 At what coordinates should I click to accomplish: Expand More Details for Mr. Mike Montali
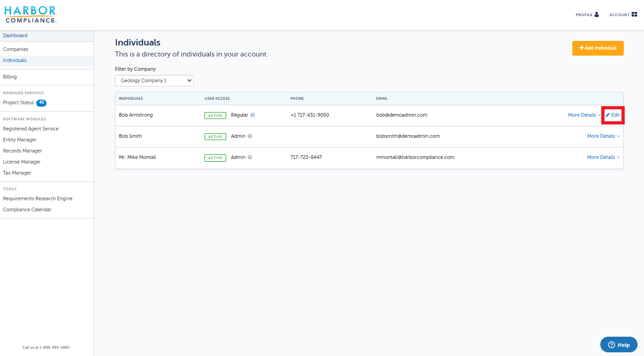(603, 158)
